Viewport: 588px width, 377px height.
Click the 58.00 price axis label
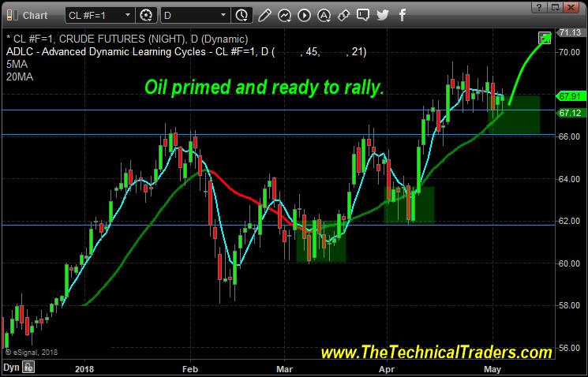point(569,305)
